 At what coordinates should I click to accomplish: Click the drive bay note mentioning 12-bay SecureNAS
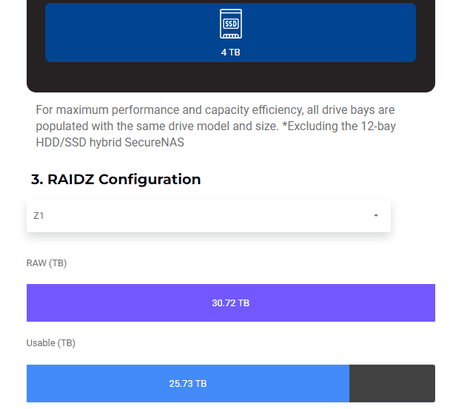coord(216,126)
